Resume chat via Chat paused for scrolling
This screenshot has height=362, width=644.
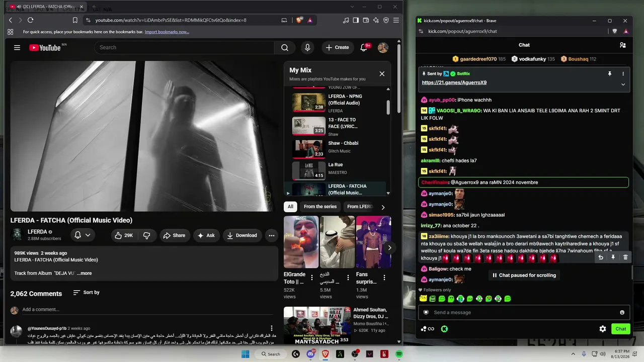tap(524, 275)
